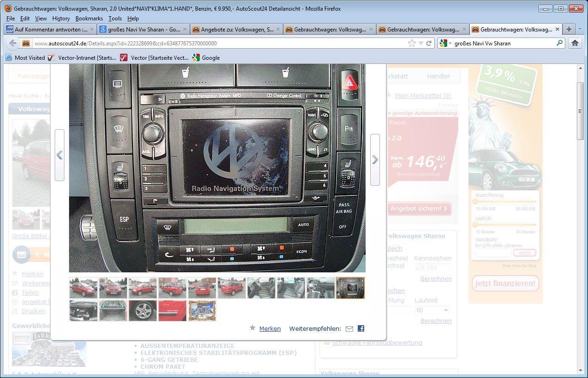Click the star icon beside Merken

click(253, 328)
